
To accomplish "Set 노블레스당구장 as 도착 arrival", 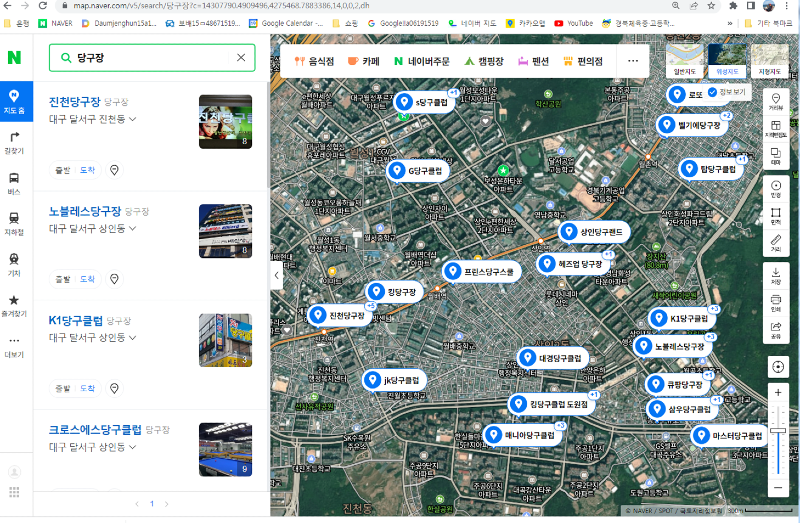I will point(88,279).
